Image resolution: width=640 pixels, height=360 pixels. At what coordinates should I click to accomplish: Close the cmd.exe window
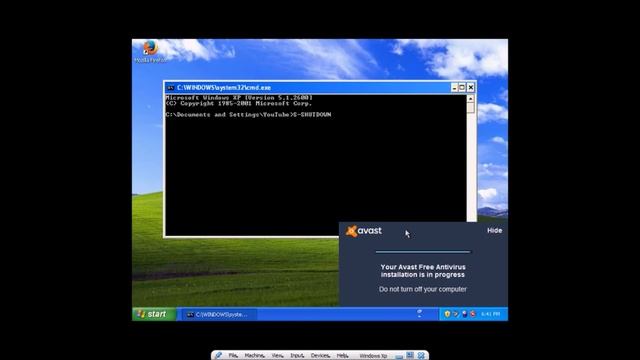471,88
